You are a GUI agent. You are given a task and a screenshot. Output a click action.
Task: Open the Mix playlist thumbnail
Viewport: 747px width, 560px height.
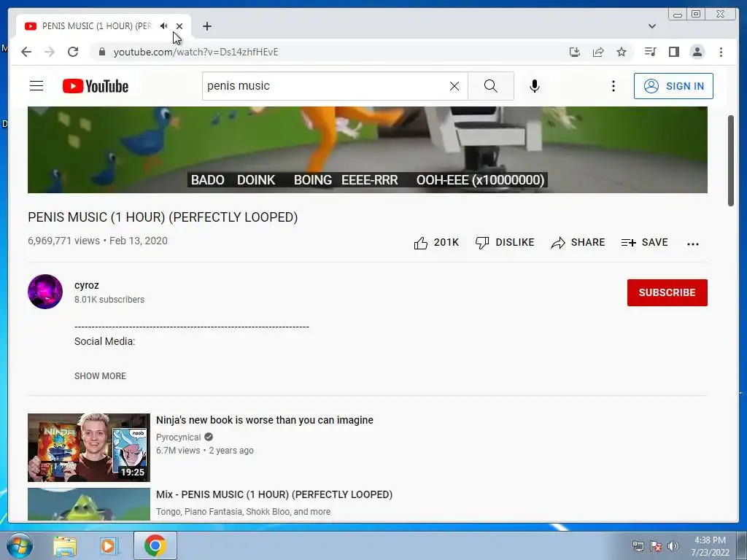pyautogui.click(x=88, y=505)
